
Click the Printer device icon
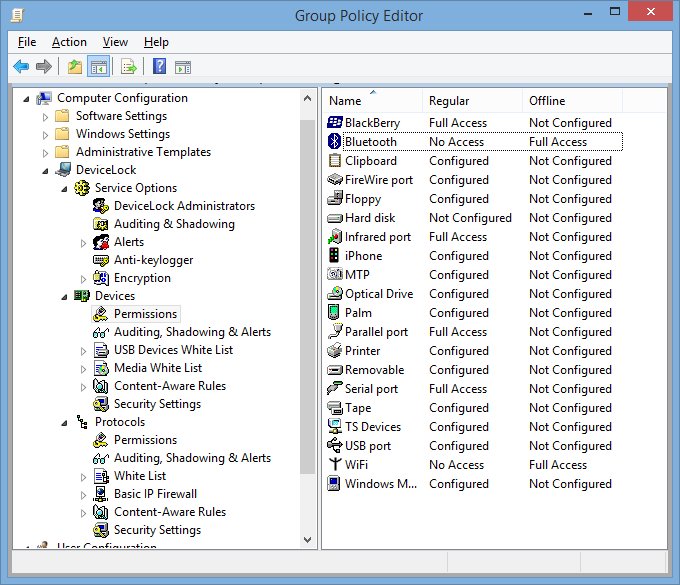point(334,350)
